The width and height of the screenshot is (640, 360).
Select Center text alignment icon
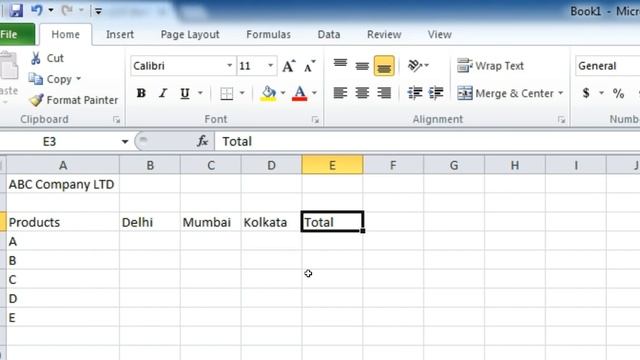coord(362,93)
